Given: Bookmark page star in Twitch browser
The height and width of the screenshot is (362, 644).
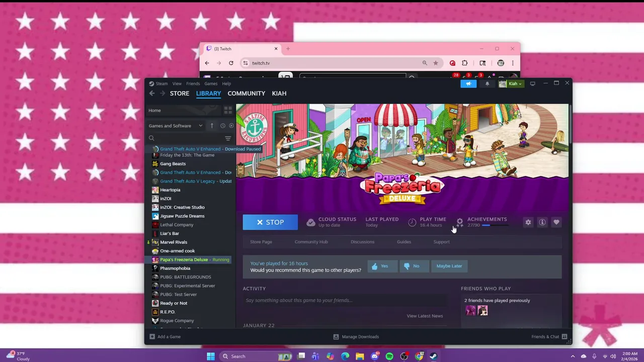Looking at the screenshot, I should pyautogui.click(x=436, y=63).
